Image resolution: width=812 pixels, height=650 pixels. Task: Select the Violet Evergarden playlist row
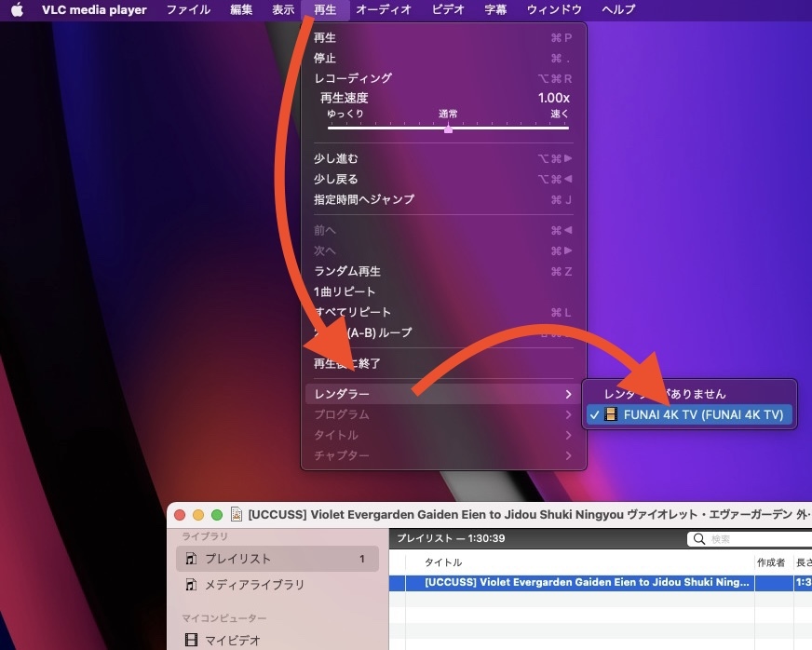pos(587,582)
